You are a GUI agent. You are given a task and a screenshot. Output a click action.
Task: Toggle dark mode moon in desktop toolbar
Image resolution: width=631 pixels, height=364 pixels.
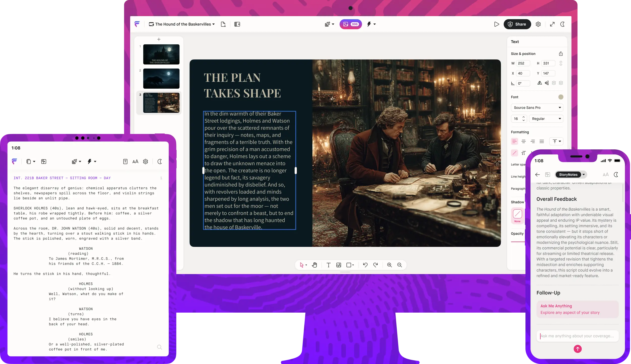click(x=562, y=24)
